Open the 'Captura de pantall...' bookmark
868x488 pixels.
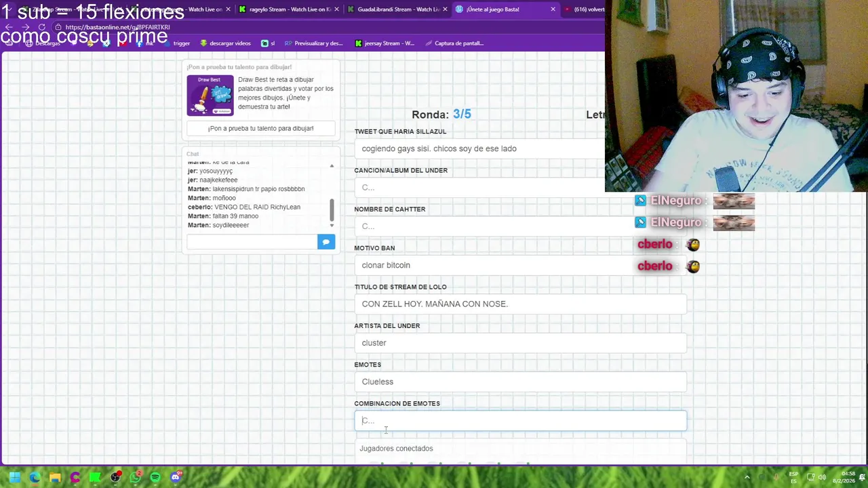[x=455, y=43]
